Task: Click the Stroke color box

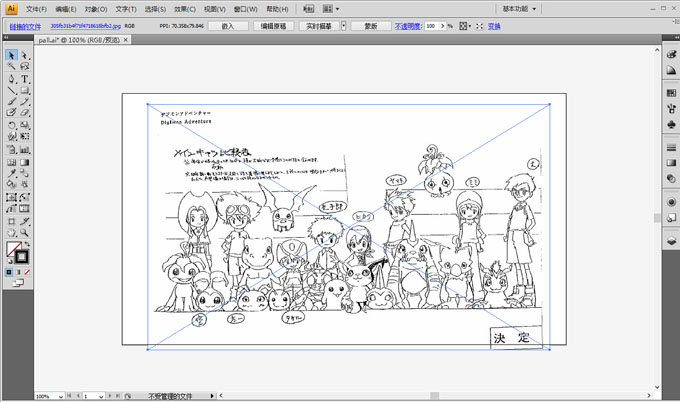Action: click(22, 257)
